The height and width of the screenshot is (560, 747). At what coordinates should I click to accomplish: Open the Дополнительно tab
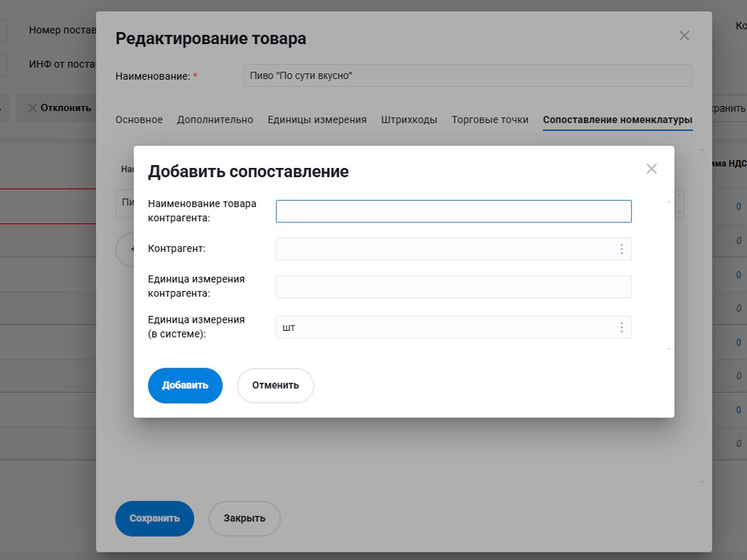(x=215, y=119)
